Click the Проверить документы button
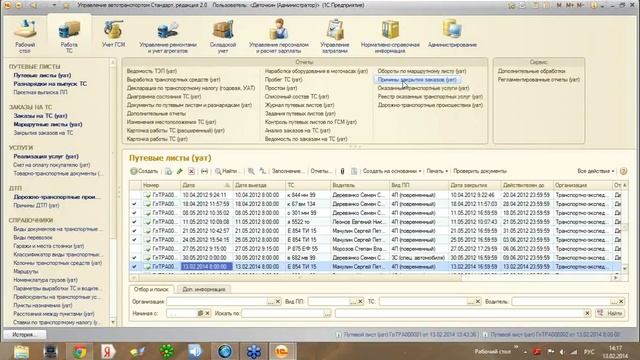This screenshot has height=360, width=640. (480, 171)
